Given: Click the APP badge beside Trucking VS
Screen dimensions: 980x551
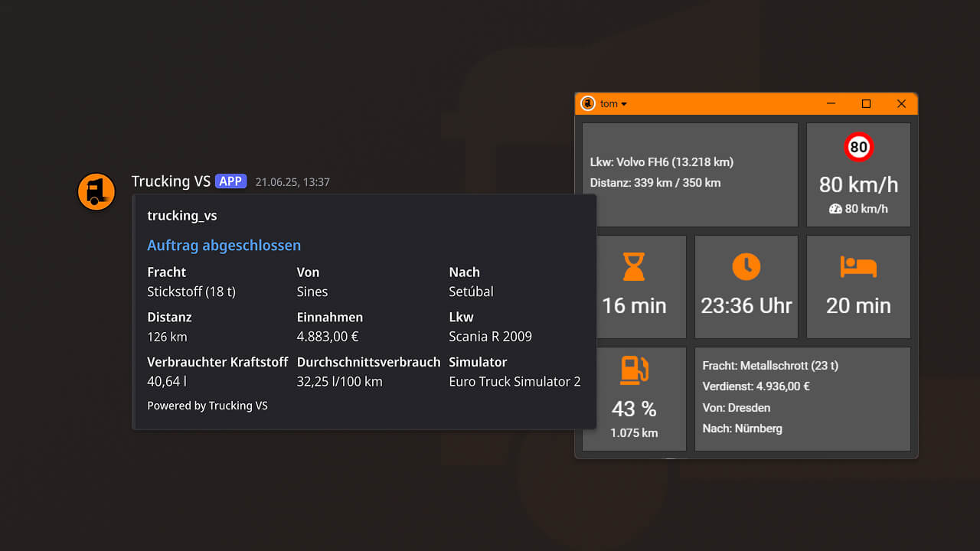Looking at the screenshot, I should tap(230, 181).
